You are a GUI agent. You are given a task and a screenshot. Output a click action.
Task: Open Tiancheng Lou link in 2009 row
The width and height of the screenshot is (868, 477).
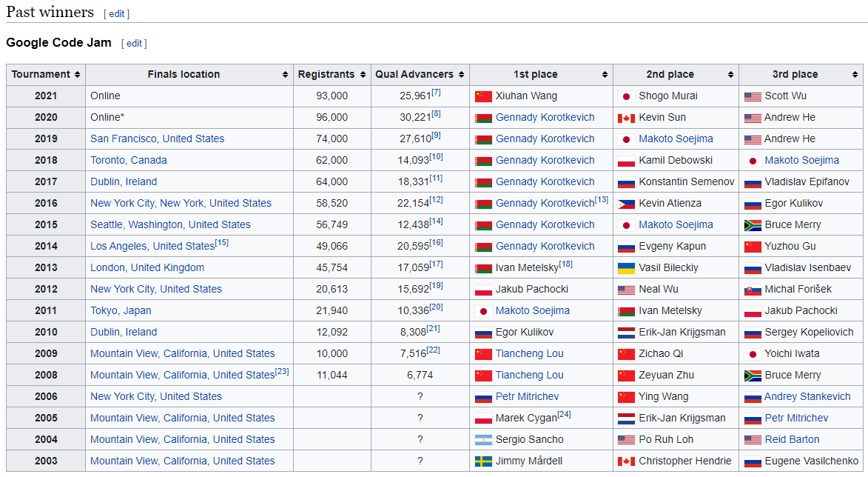click(x=529, y=353)
